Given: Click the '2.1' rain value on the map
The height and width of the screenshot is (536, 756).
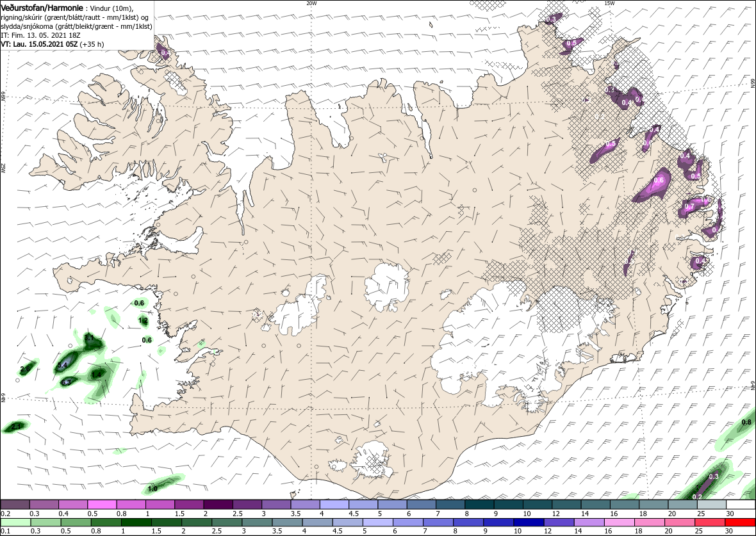Looking at the screenshot, I should tap(16, 426).
